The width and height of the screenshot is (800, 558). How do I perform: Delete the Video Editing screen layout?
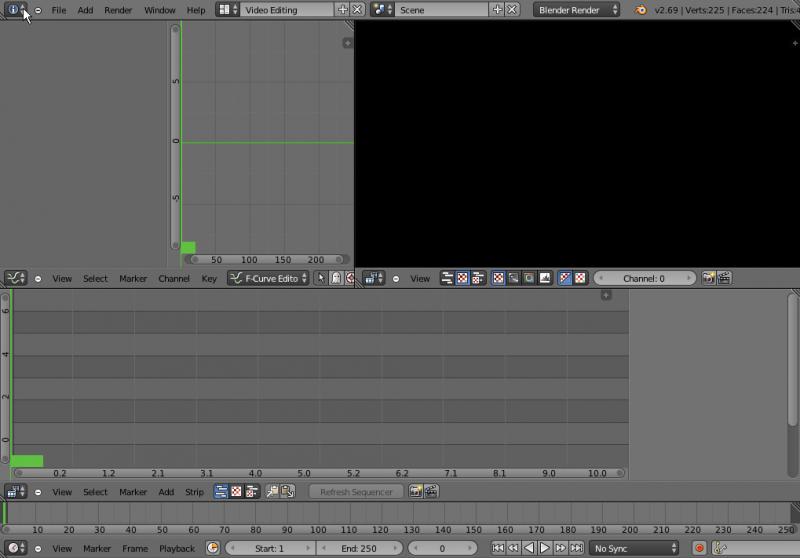(x=358, y=10)
